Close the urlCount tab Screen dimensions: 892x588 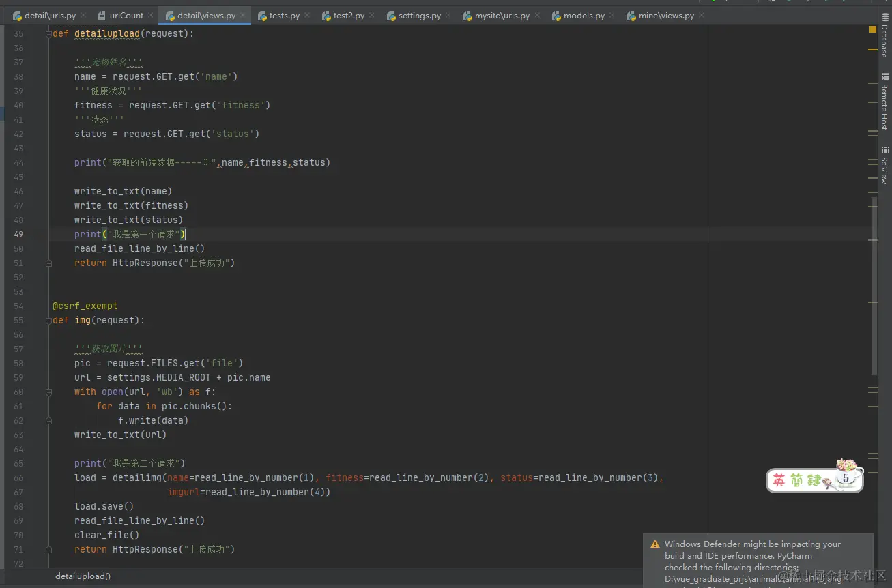pos(151,15)
